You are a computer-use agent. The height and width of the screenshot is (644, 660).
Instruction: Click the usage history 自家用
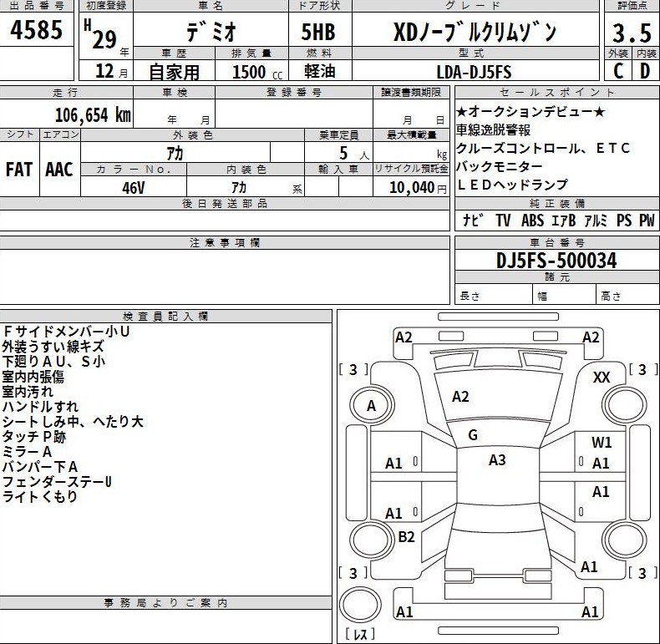point(175,72)
